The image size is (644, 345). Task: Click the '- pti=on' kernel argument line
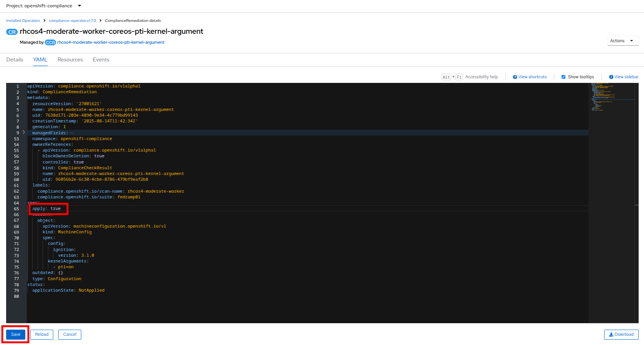[63, 267]
